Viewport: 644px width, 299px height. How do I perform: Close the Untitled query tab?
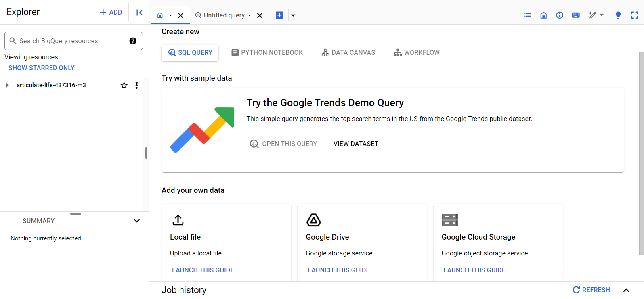point(260,15)
